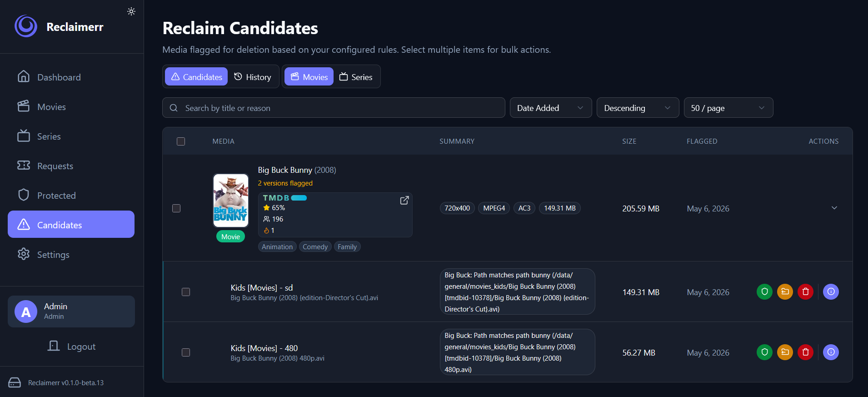Click the vote count people icon
Image resolution: width=868 pixels, height=397 pixels.
click(x=267, y=219)
